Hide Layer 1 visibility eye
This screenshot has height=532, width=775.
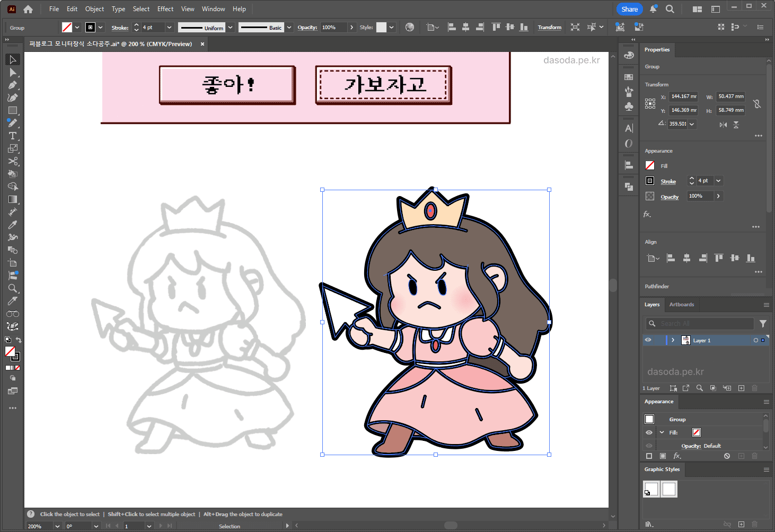tap(648, 340)
